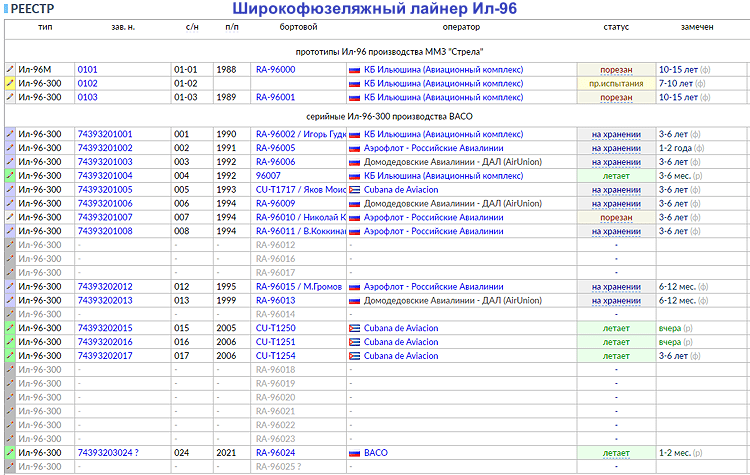
Task: Open factory number link 74393201004
Action: point(105,176)
